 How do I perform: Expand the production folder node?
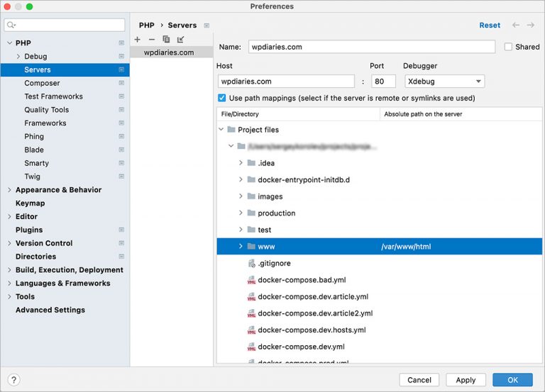(241, 213)
